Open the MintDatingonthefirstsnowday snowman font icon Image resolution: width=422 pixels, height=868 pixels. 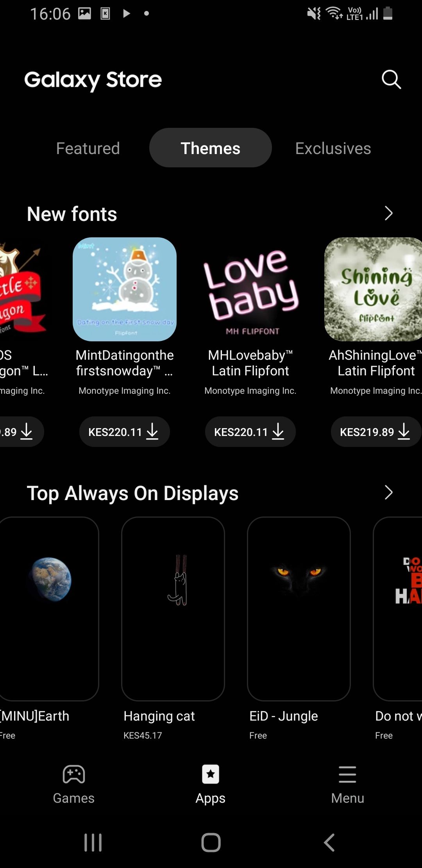click(125, 289)
